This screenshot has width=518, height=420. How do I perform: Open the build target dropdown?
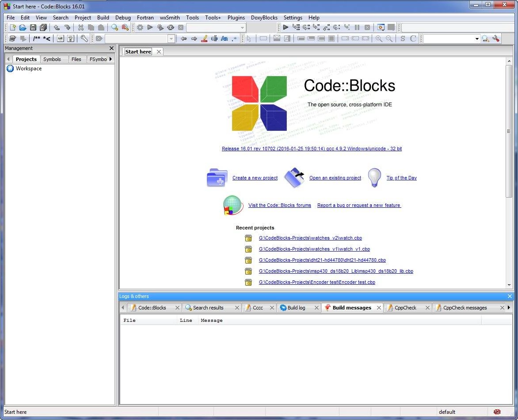click(x=242, y=27)
